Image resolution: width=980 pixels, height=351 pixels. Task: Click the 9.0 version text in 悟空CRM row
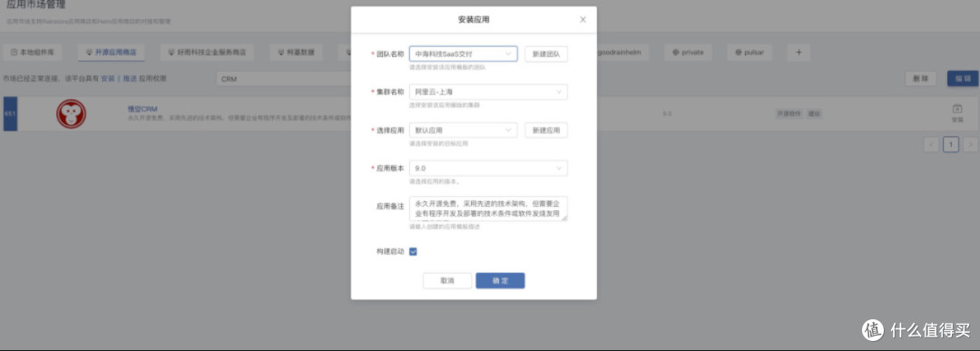click(668, 113)
